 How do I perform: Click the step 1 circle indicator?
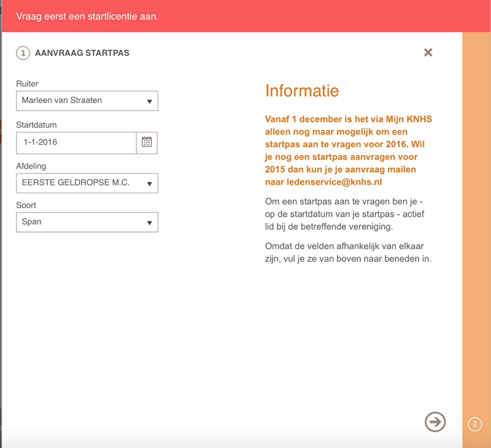[x=23, y=53]
